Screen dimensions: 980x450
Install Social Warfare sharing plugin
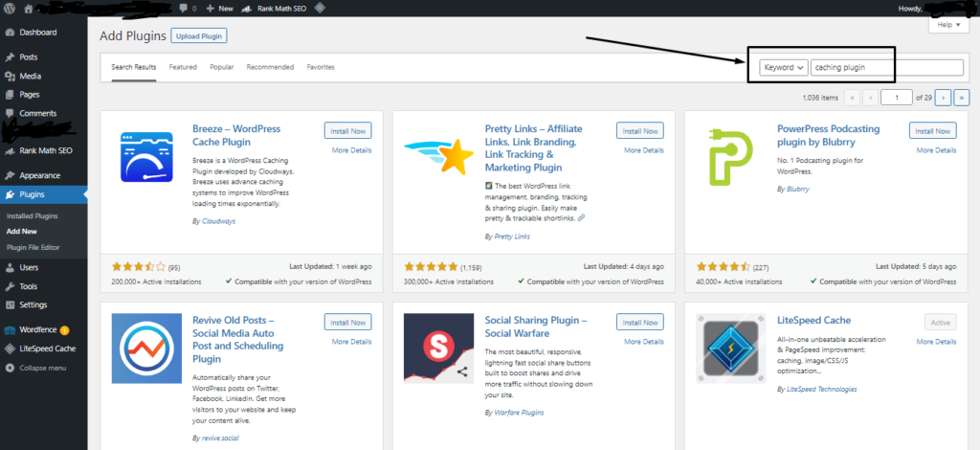point(640,323)
